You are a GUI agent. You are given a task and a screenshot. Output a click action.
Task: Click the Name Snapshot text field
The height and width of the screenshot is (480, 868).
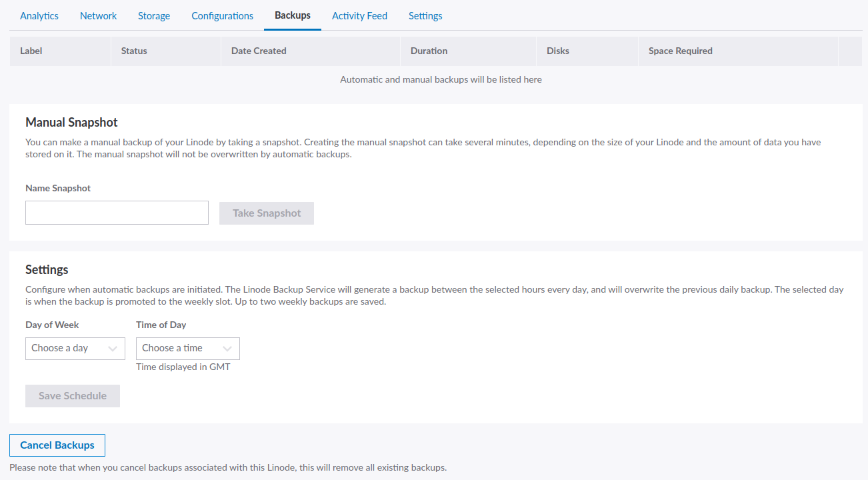(x=117, y=213)
